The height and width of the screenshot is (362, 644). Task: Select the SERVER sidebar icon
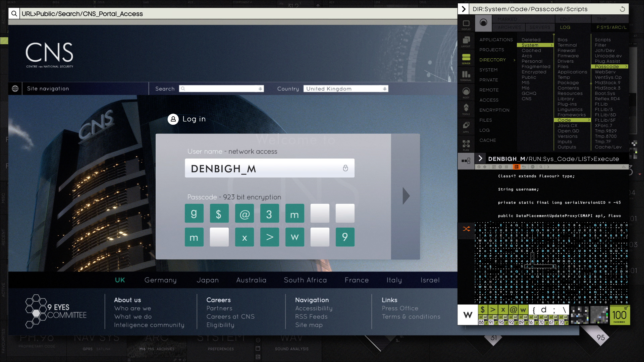466,59
